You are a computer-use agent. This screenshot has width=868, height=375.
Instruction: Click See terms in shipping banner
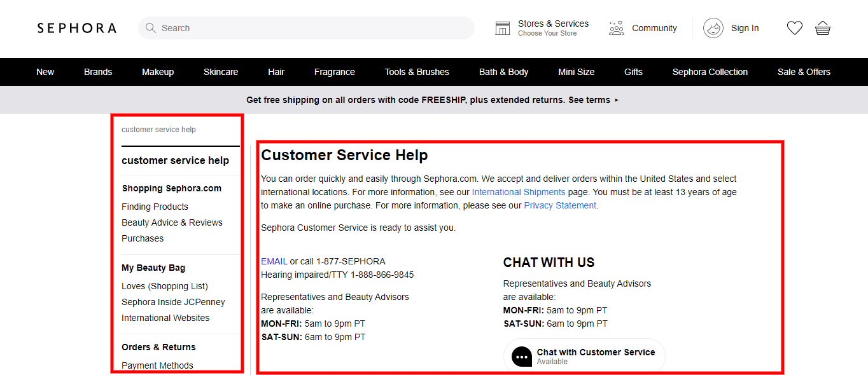[x=589, y=100]
